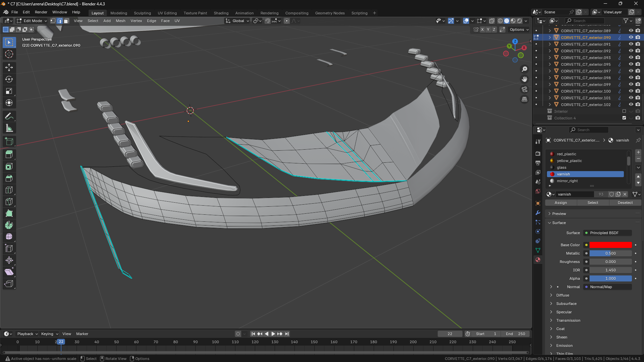Screen dimensions: 644x362
Task: Adjust the Metallic value slider
Action: (x=610, y=253)
